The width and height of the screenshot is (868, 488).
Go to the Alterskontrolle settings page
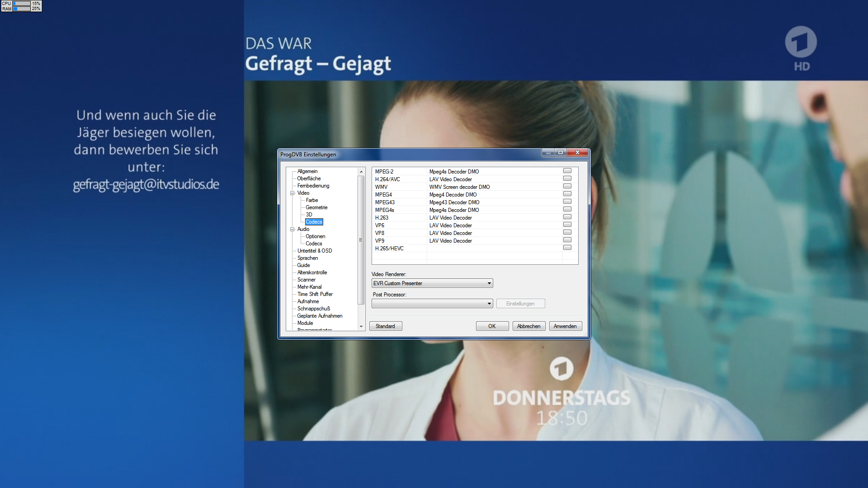(312, 272)
